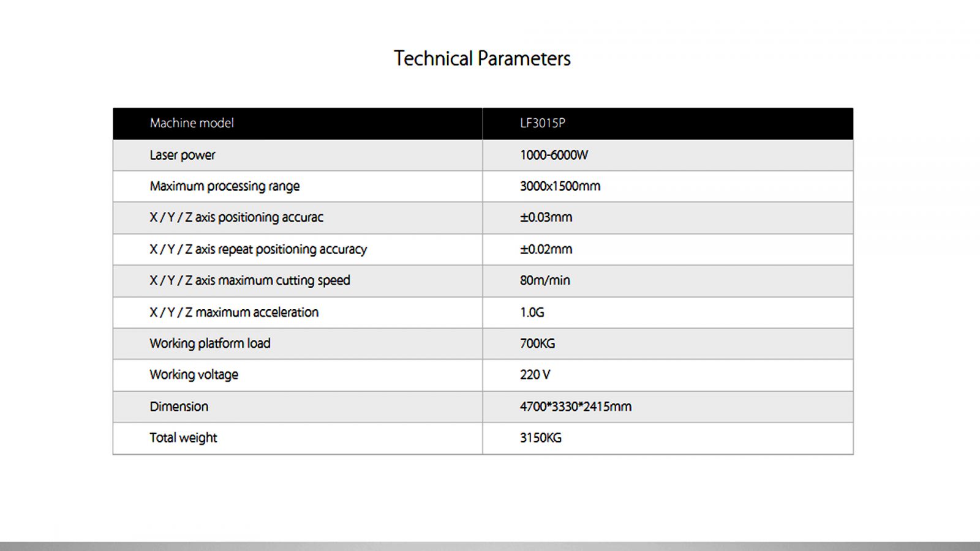Select maximum cutting speed label
Screen dimensions: 980x551
point(250,280)
